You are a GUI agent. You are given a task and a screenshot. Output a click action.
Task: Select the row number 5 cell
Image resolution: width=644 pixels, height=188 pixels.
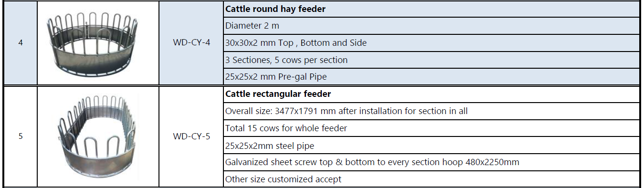[x=20, y=136]
